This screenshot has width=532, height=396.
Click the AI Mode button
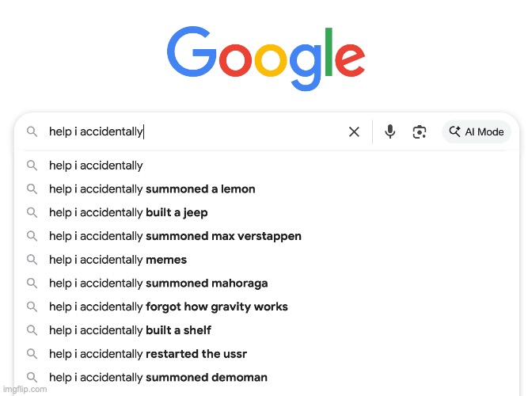coord(477,131)
